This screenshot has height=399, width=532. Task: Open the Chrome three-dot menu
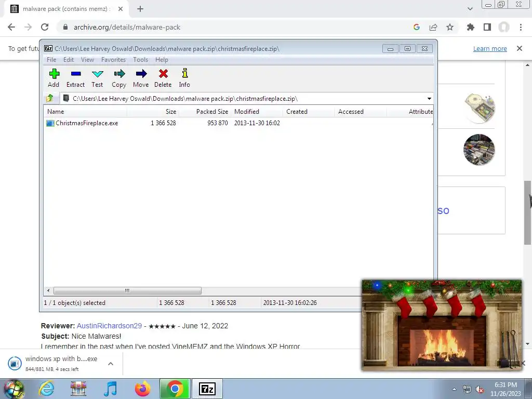(521, 27)
